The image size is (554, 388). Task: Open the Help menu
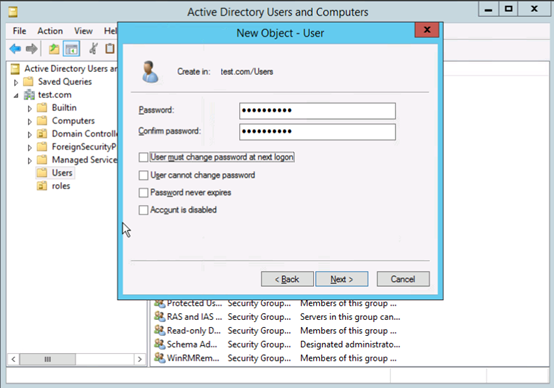tap(110, 31)
